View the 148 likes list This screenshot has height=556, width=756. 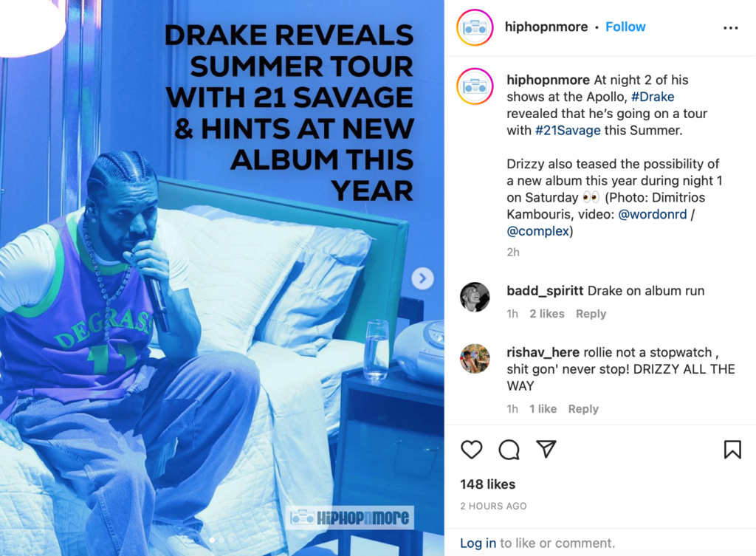[487, 484]
